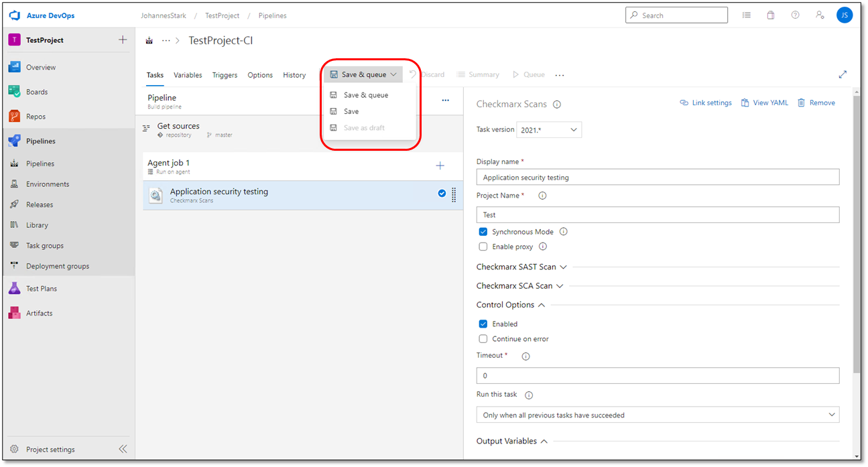Image resolution: width=868 pixels, height=467 pixels.
Task: Open the breadcrumb ellipsis before TestProject-CI
Action: point(166,41)
